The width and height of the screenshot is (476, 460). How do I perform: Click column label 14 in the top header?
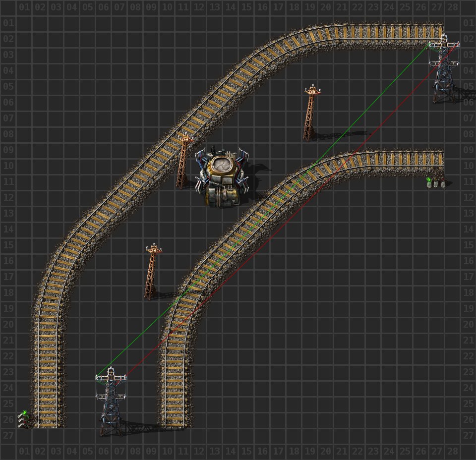click(x=231, y=7)
